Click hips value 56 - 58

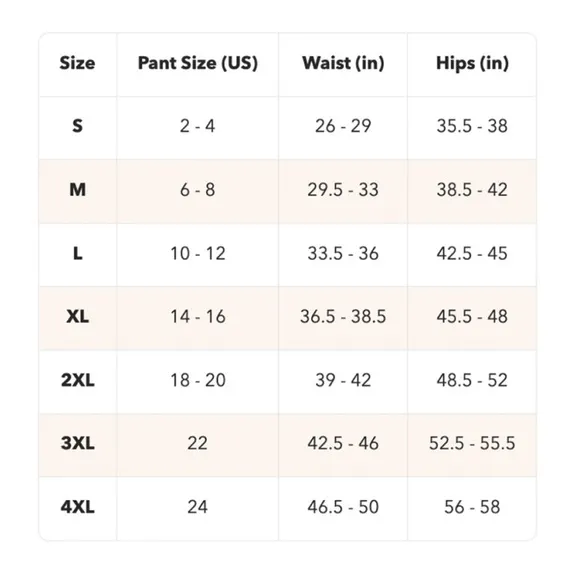click(x=472, y=507)
